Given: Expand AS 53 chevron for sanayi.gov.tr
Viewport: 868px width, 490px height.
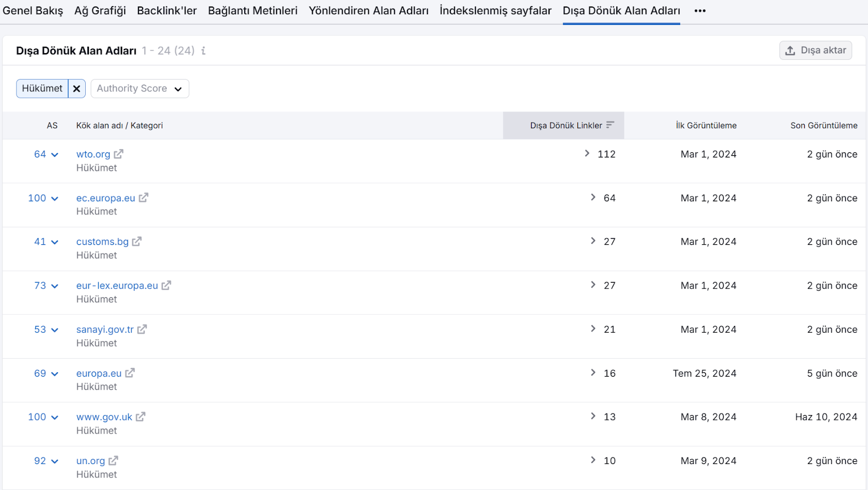Looking at the screenshot, I should click(x=55, y=330).
